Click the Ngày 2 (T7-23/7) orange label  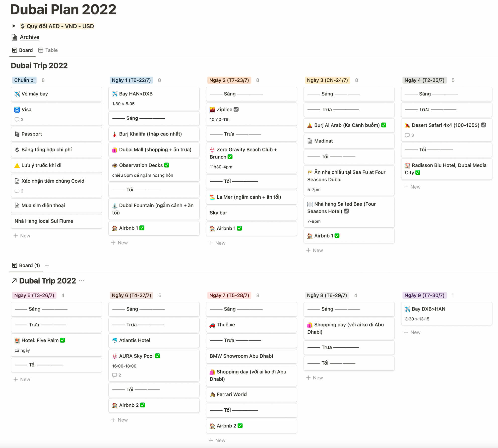point(229,80)
